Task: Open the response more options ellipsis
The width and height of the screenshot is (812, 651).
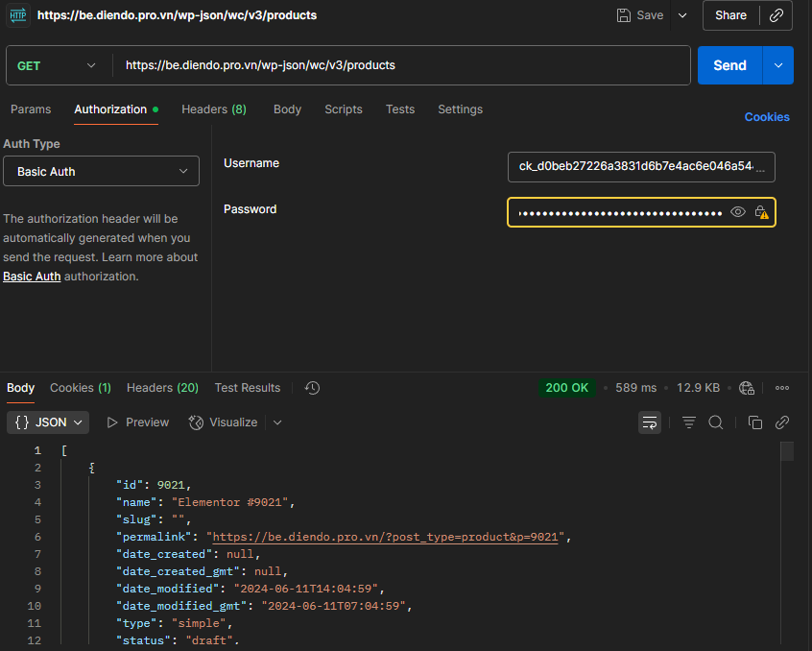Action: coord(782,388)
